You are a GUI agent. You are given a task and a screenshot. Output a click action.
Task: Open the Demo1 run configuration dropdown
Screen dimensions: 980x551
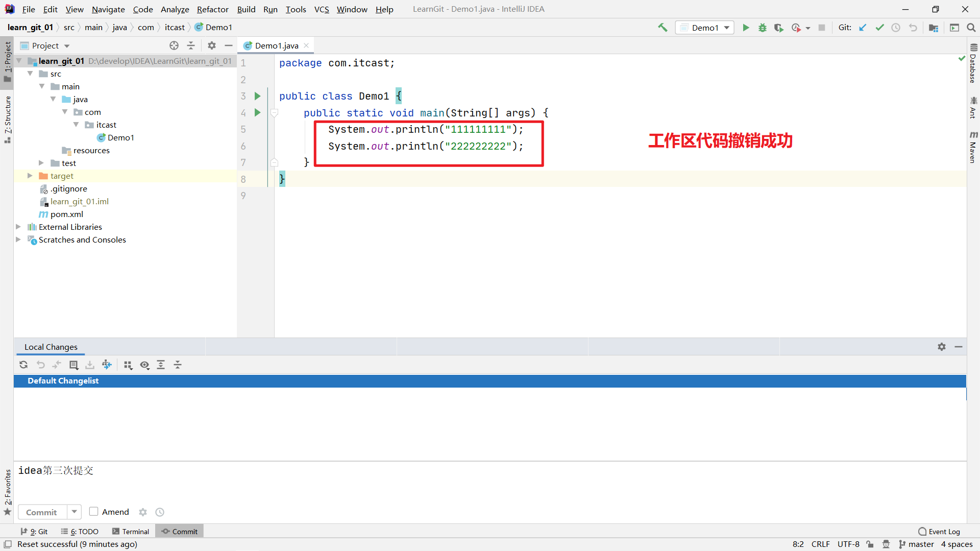pos(705,28)
